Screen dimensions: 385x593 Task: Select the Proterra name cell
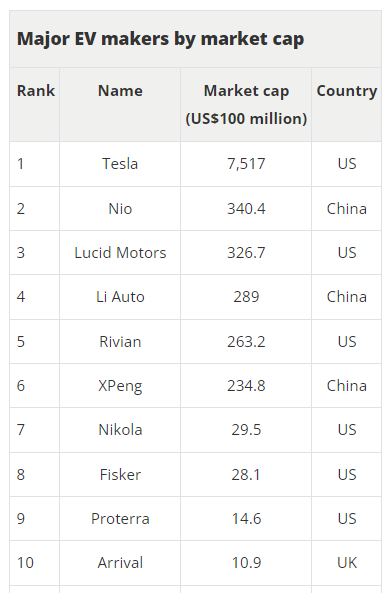[x=120, y=518]
